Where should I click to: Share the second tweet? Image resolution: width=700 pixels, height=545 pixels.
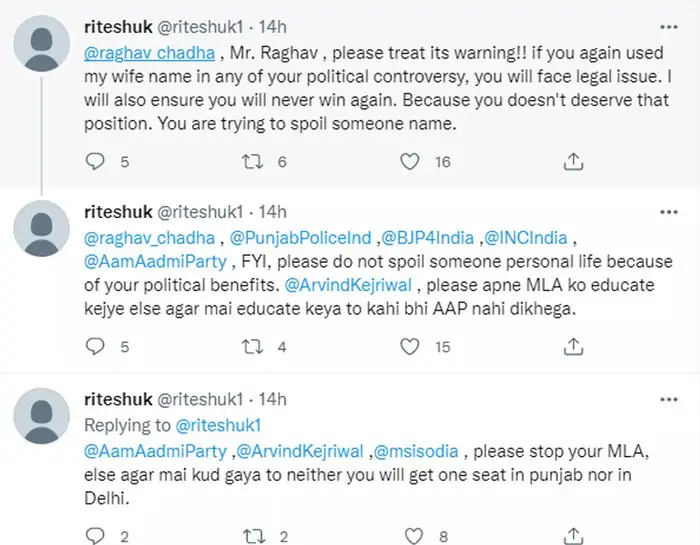(x=574, y=347)
